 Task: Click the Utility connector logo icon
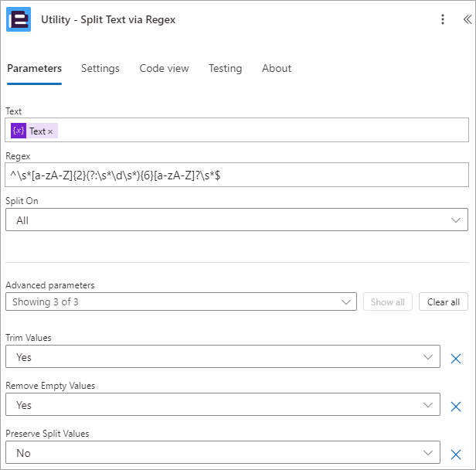click(19, 19)
